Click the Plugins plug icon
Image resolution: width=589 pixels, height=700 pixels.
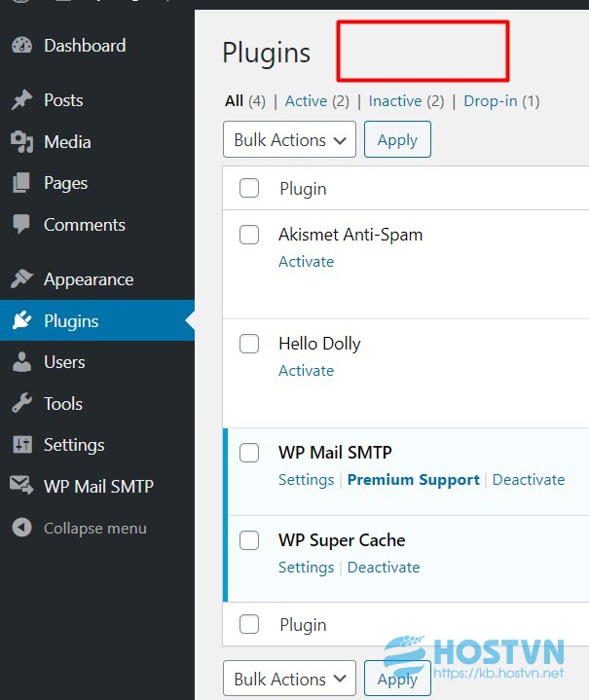(x=21, y=320)
